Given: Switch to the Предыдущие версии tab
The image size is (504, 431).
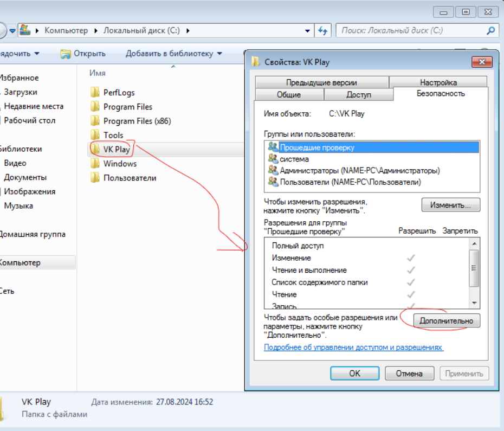Looking at the screenshot, I should pos(322,82).
